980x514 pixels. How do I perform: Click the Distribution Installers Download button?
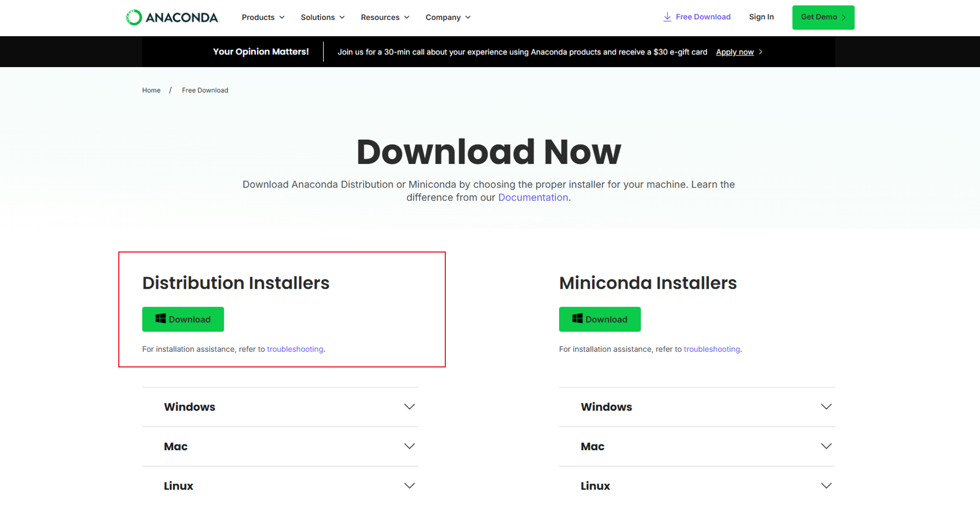183,319
